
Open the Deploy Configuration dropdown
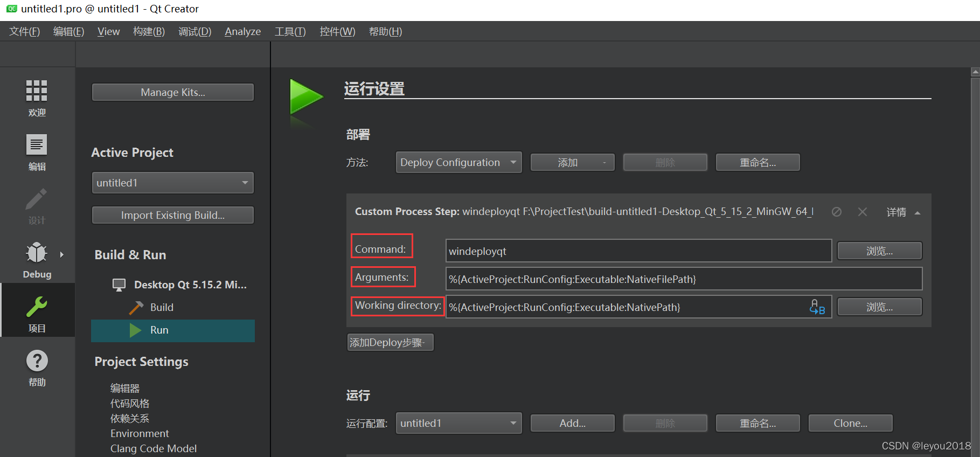(459, 162)
